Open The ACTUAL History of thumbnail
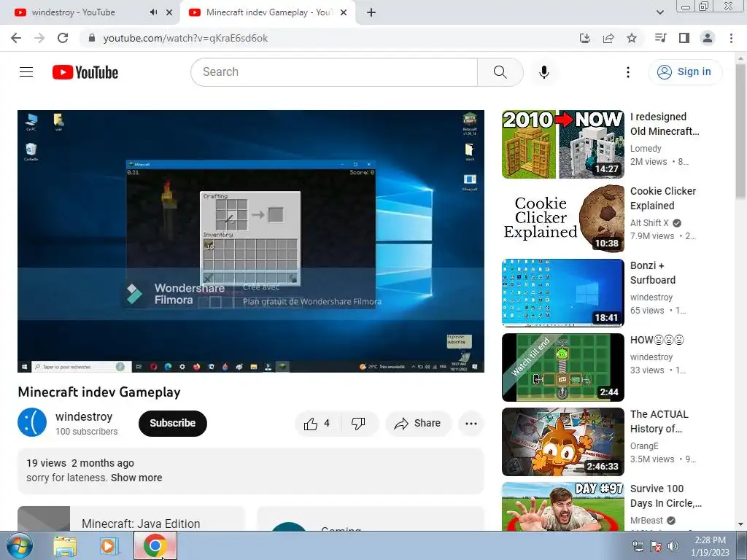Image resolution: width=747 pixels, height=560 pixels. click(x=562, y=441)
